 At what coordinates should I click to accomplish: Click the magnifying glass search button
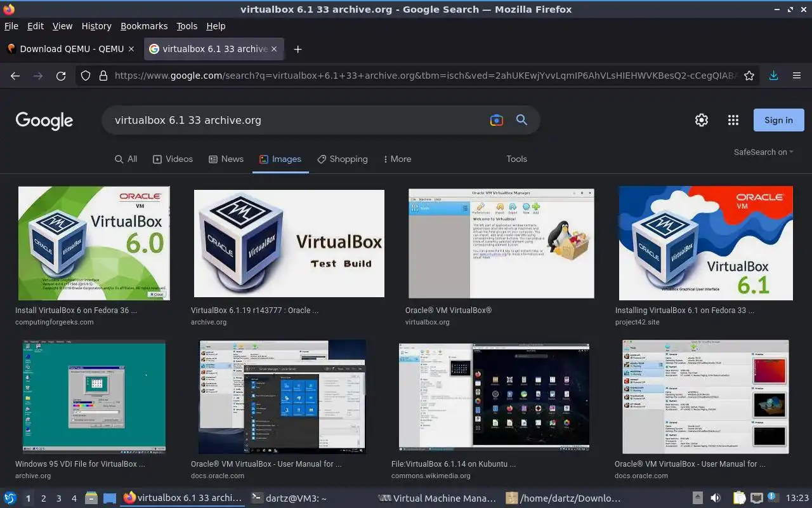[x=521, y=120]
